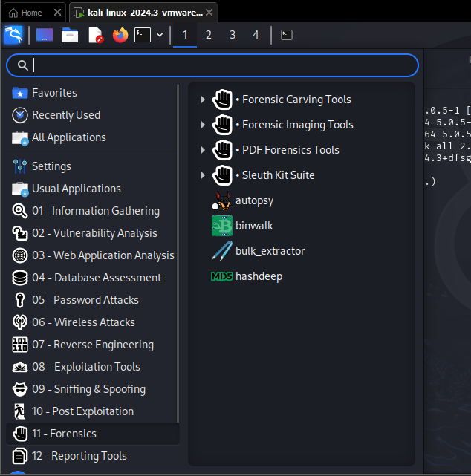Switch to workspace 2
This screenshot has height=476, width=471.
point(208,35)
